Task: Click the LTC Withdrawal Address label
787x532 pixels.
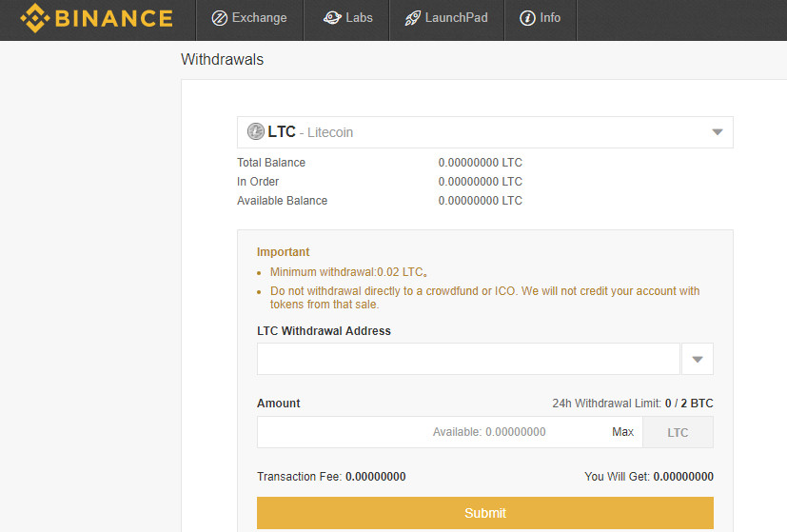Action: [x=324, y=331]
